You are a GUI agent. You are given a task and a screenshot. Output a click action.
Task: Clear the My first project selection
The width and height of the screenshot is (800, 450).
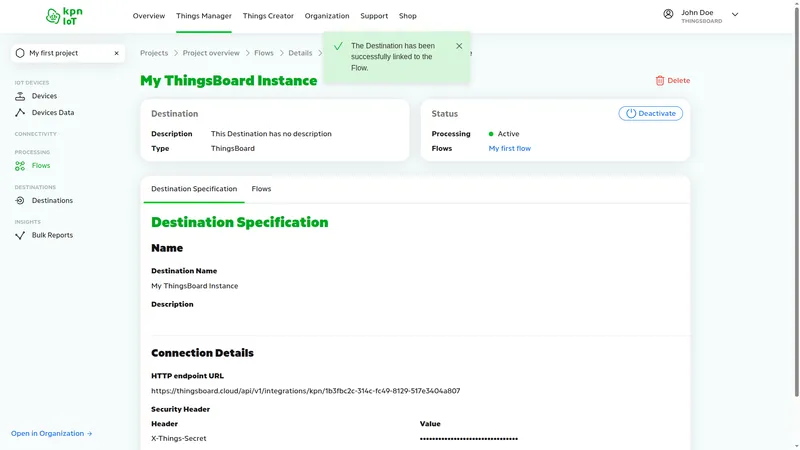point(116,53)
